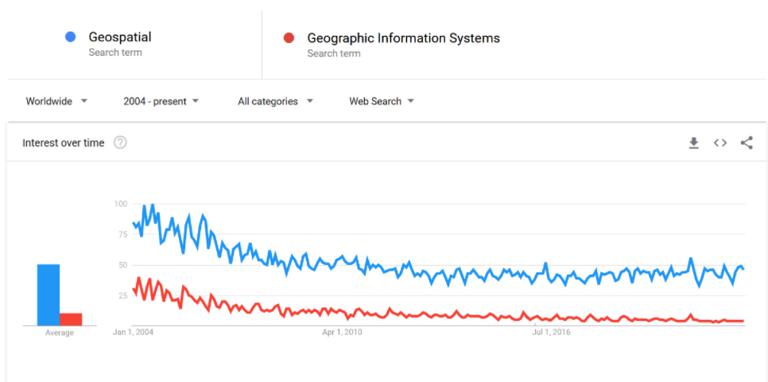Click the blue Geospatial color dot
Screen dimensions: 768x382
[71, 37]
